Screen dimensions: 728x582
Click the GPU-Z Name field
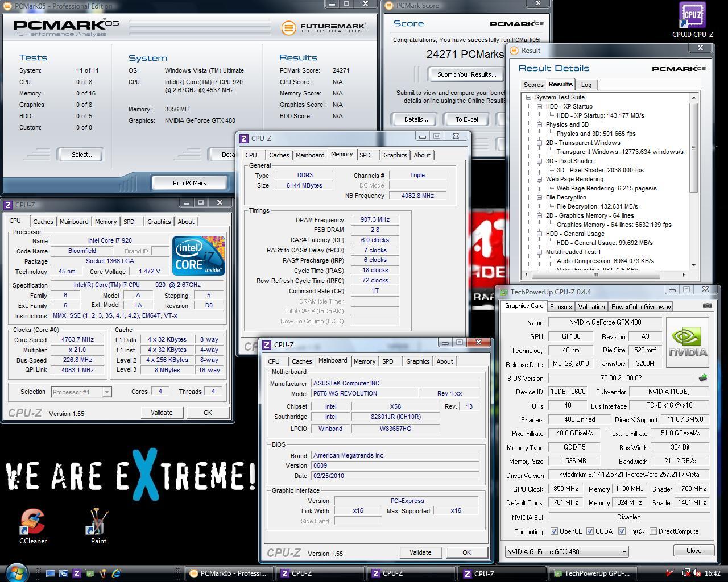(605, 322)
